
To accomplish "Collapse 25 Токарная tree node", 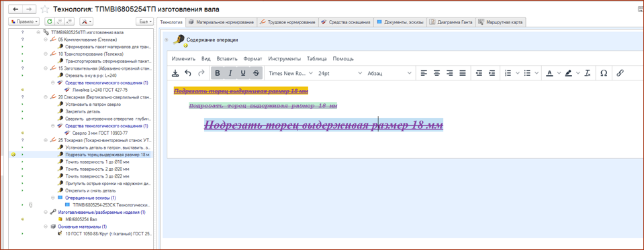I will pos(45,140).
